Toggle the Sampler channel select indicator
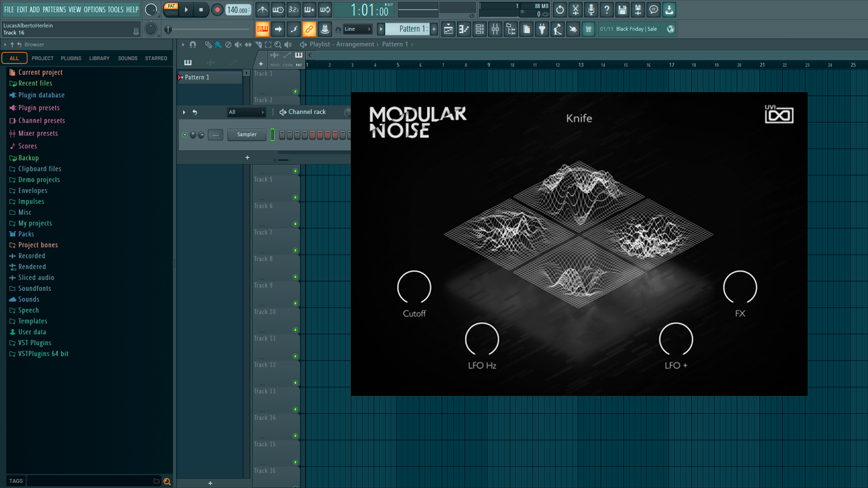 pos(273,135)
